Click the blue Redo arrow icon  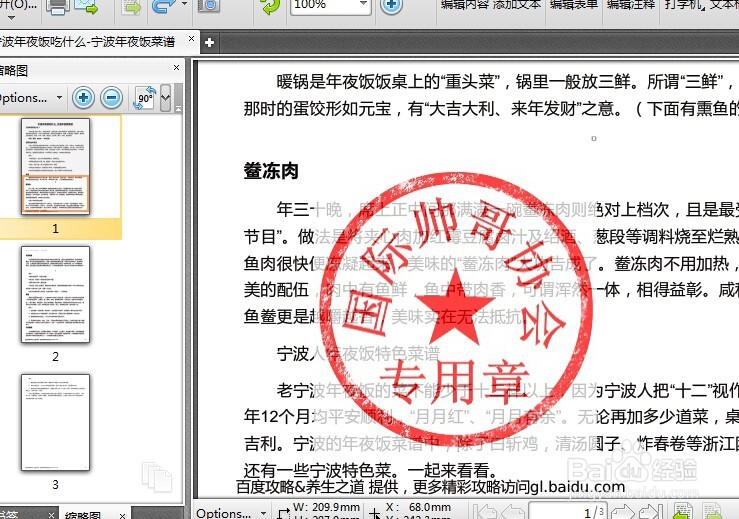164,7
